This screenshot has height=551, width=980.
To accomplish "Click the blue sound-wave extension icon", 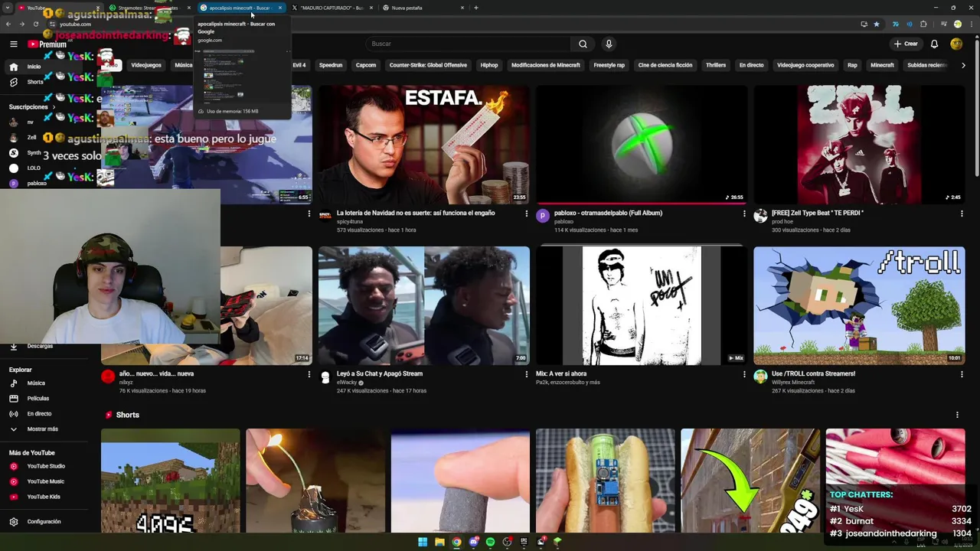I will [x=910, y=24].
